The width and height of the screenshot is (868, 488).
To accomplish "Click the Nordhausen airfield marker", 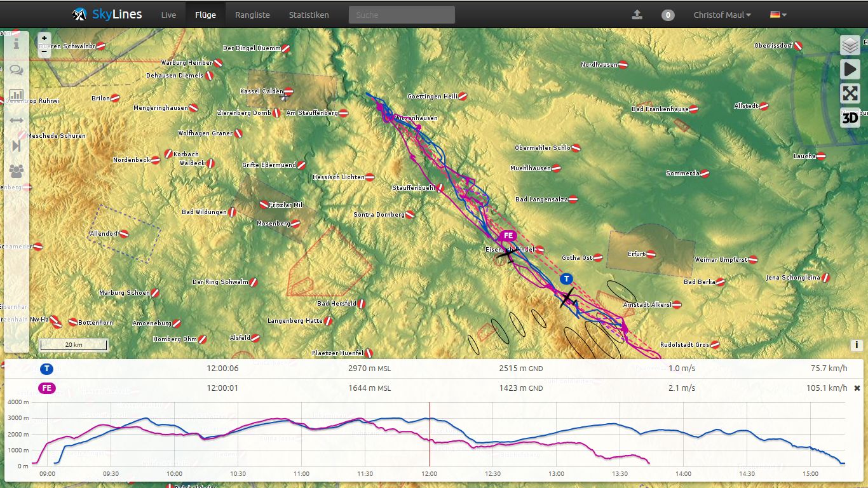I will pyautogui.click(x=623, y=65).
